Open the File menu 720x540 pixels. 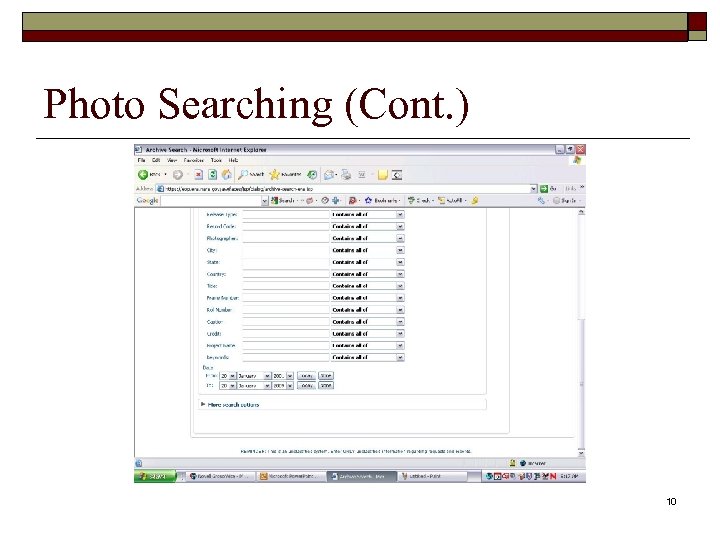point(141,160)
